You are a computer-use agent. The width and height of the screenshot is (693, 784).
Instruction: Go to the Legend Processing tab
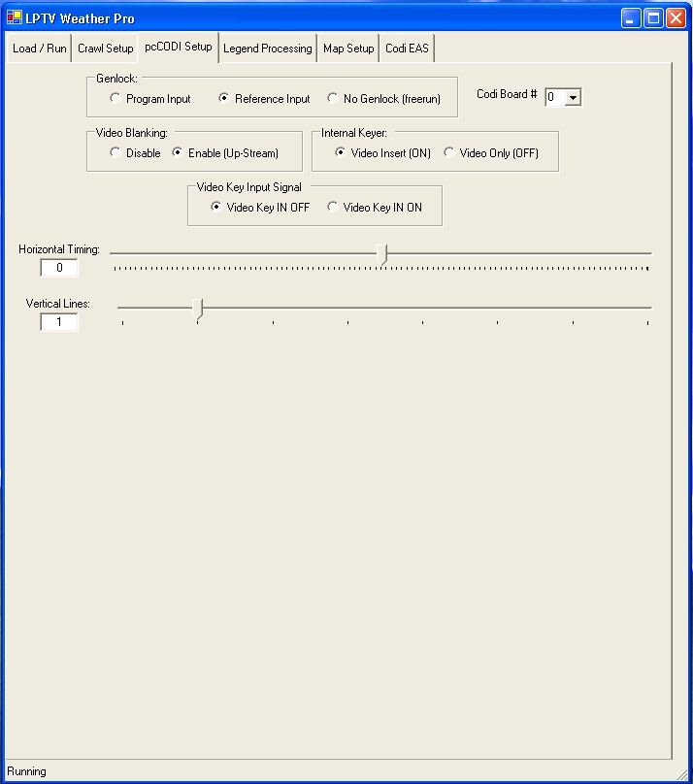268,49
